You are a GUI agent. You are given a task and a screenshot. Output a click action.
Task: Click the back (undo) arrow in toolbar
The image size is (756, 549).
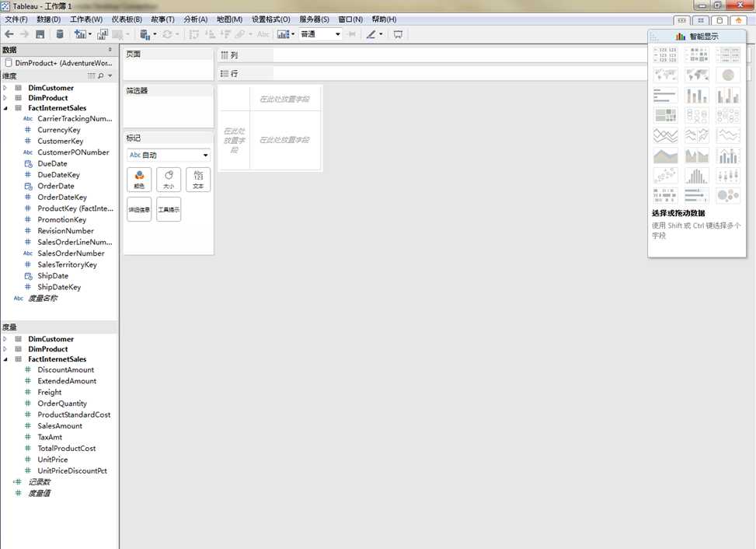pos(9,34)
